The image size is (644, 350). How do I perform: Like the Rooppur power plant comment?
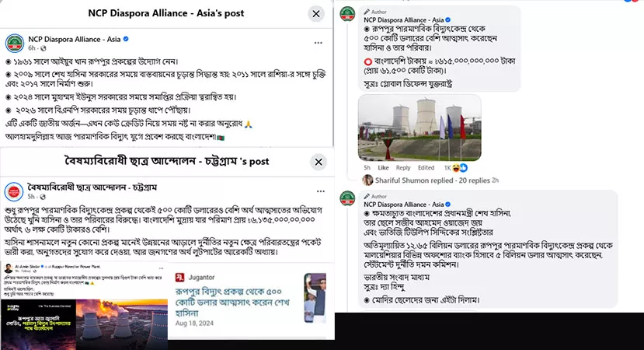click(383, 168)
